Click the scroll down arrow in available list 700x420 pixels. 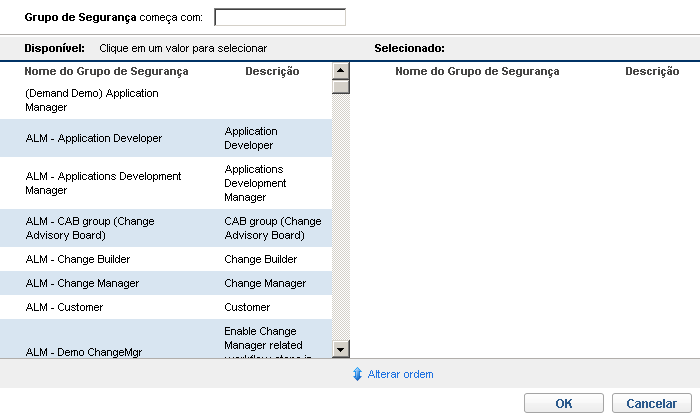point(340,349)
